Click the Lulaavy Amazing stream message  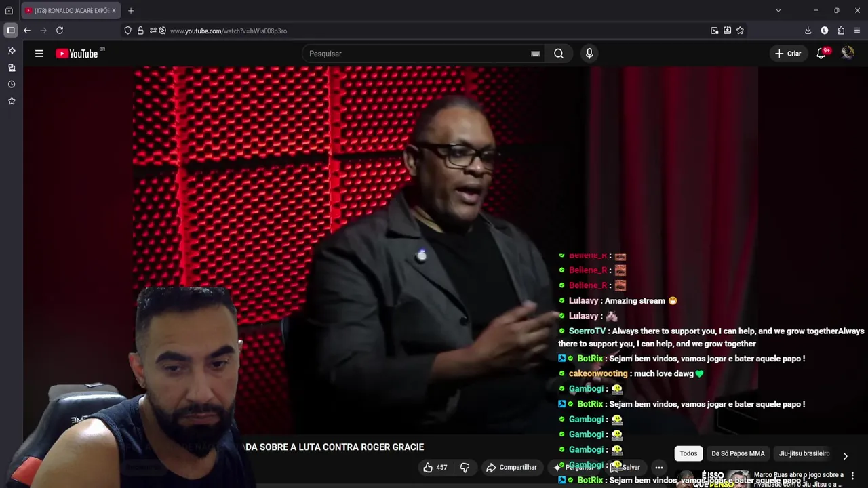[x=618, y=301]
